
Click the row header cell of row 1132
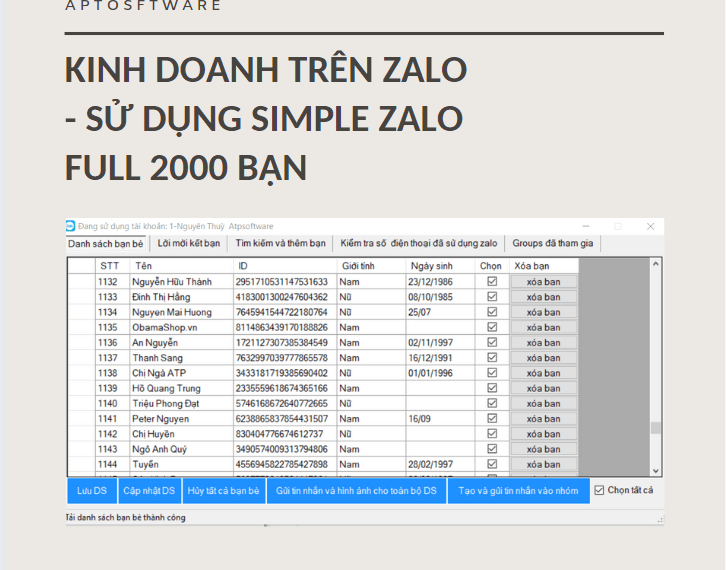(81, 282)
